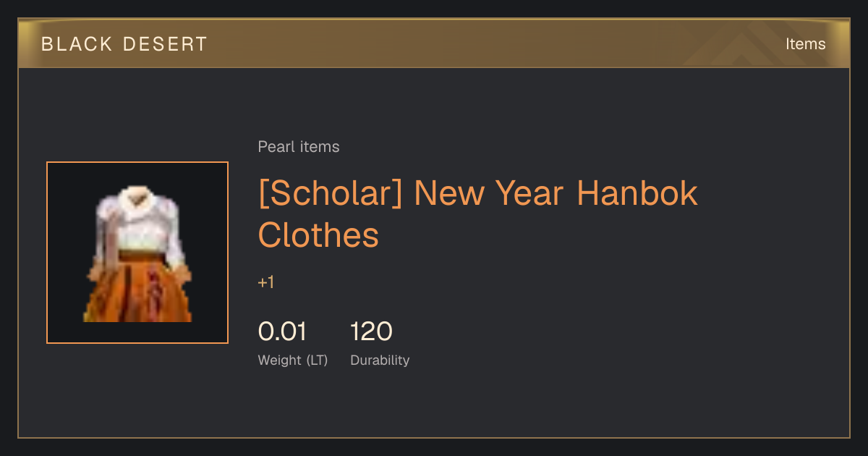Click the Weight (LT) label
868x456 pixels.
coord(293,360)
